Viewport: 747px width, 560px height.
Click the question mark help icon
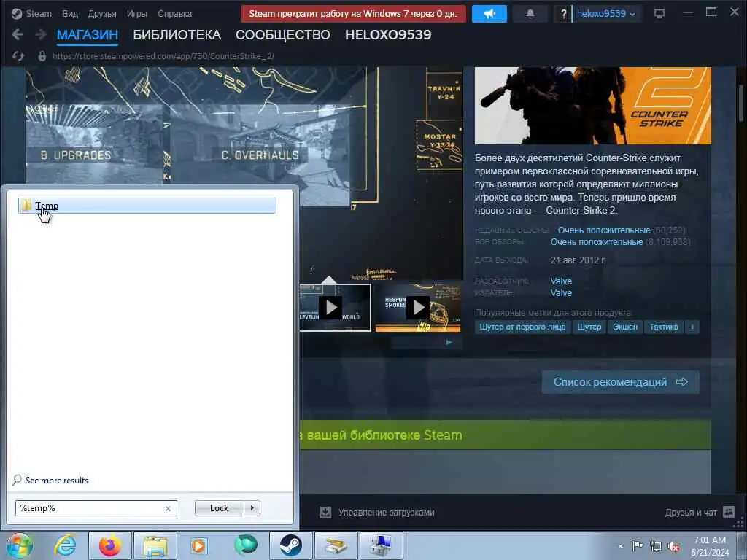point(564,14)
